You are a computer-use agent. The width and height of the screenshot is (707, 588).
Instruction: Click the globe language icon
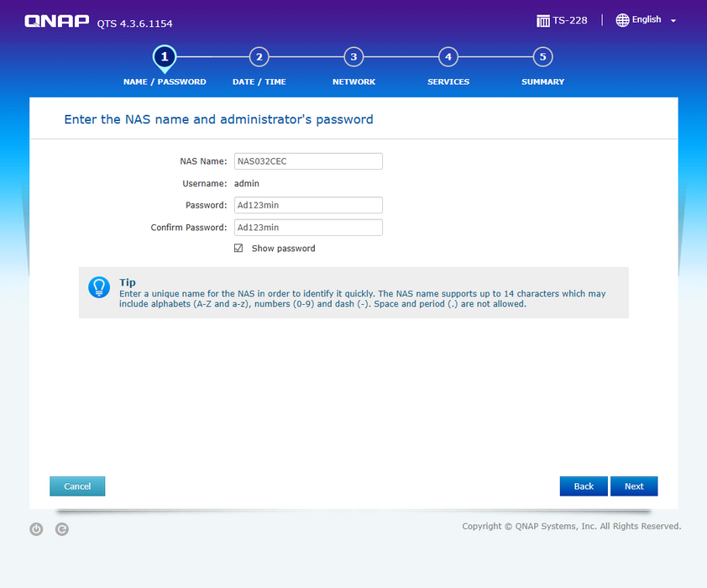pos(622,20)
